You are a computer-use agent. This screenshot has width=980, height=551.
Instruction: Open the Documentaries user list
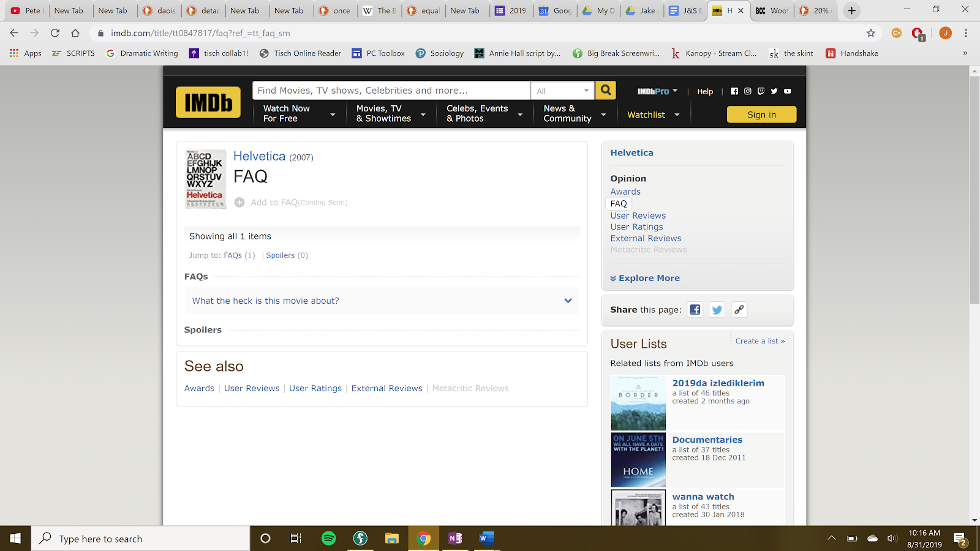(x=707, y=440)
